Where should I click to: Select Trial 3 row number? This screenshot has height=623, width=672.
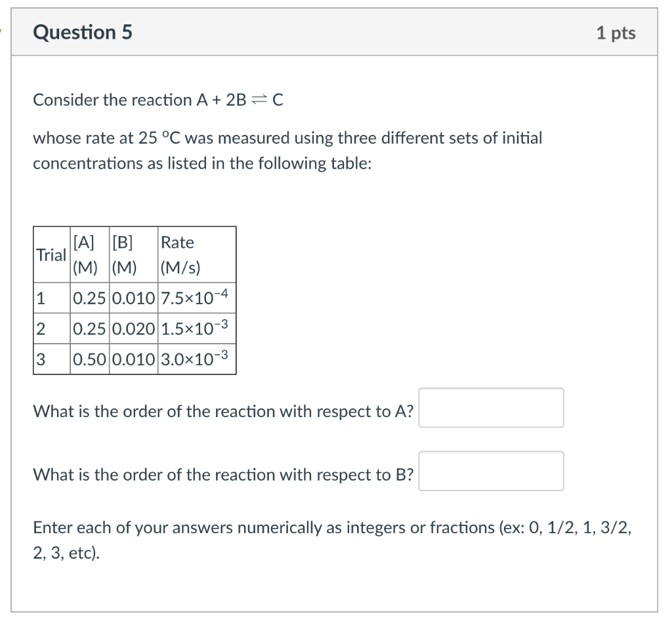tap(41, 359)
